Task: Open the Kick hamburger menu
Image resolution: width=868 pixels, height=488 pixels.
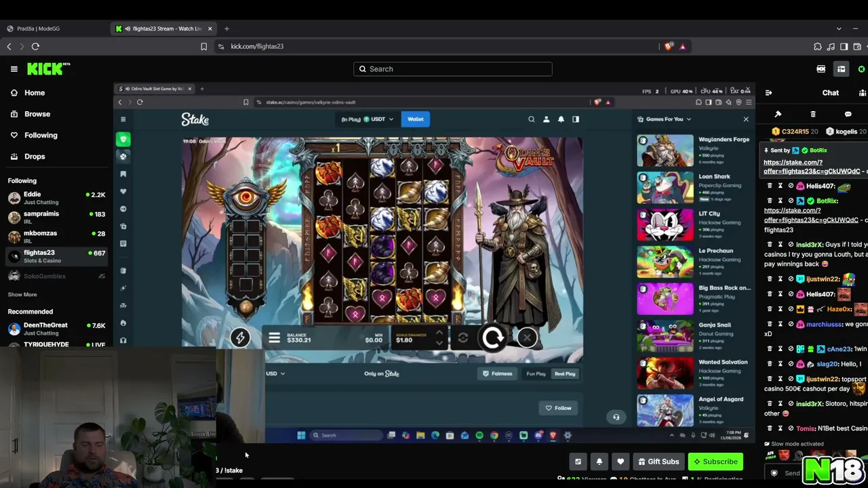Action: click(x=14, y=68)
